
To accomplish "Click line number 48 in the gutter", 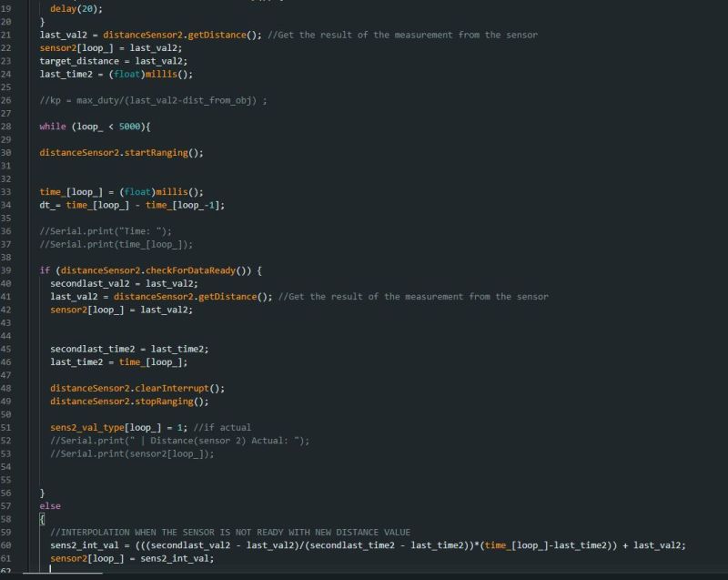I will (5, 388).
